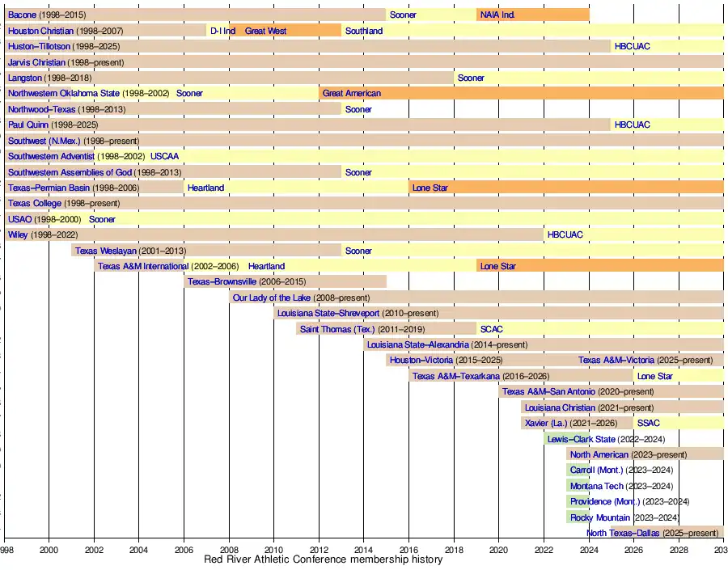The width and height of the screenshot is (728, 570).
Task: Click HBCUAC in the Huston–Tillotson row
Action: [x=633, y=46]
